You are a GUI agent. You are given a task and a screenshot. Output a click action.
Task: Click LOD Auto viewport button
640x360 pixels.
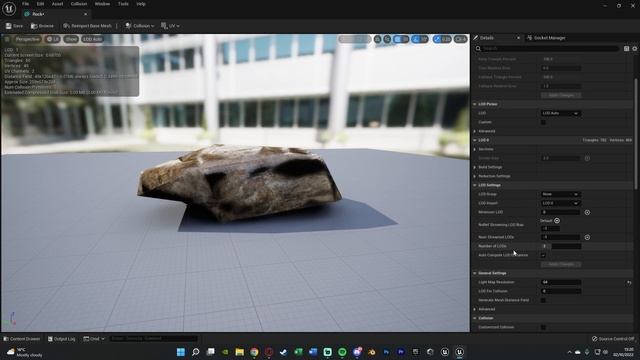[x=92, y=39]
